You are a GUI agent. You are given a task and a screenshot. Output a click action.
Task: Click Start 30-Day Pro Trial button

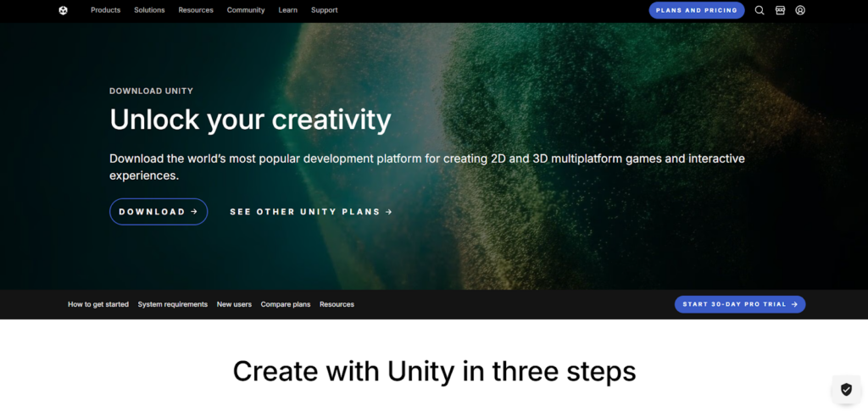pyautogui.click(x=739, y=304)
